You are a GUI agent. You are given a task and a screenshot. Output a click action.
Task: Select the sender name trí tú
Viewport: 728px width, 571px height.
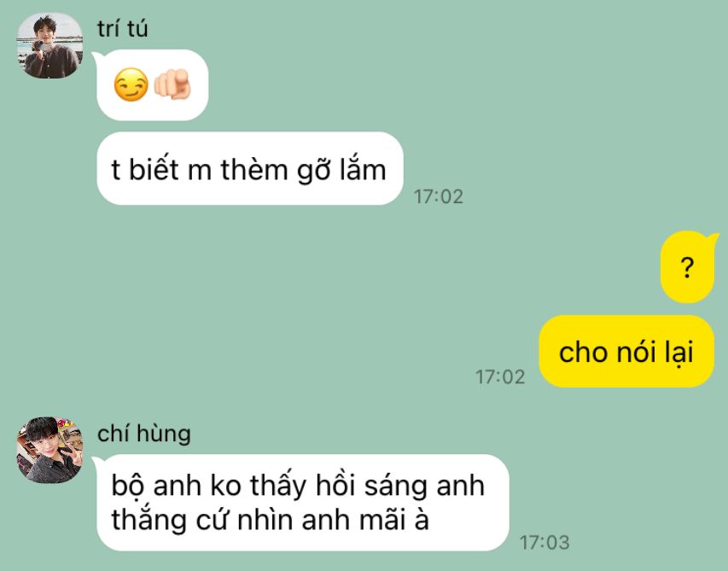pyautogui.click(x=123, y=29)
